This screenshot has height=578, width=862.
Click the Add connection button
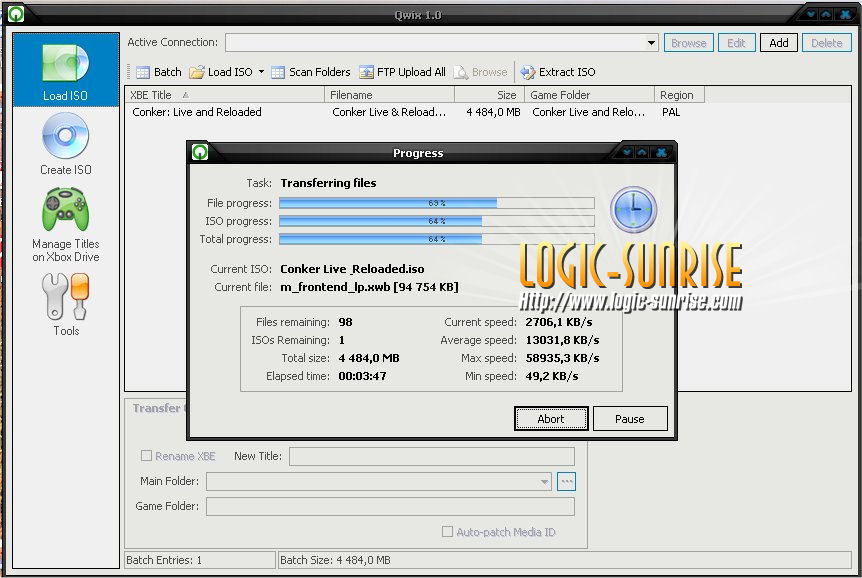coord(778,43)
